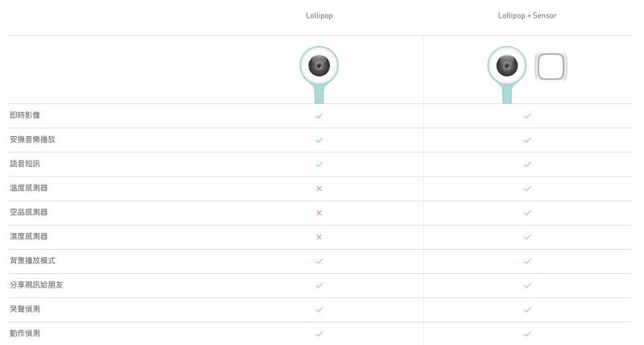Click Lollipop + Sensor checkmark for 溫度感測器

pyautogui.click(x=527, y=188)
